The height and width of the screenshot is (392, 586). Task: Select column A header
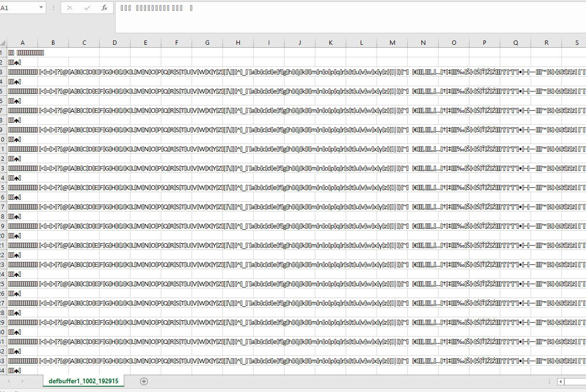click(x=22, y=43)
